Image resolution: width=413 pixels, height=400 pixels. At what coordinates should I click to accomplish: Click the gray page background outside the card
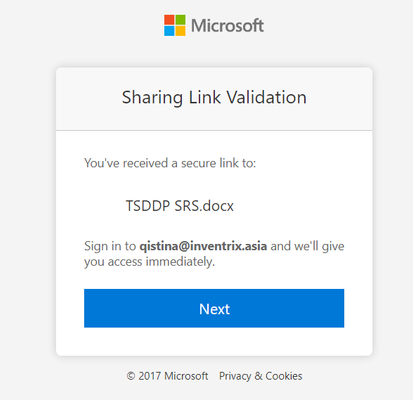click(27, 200)
